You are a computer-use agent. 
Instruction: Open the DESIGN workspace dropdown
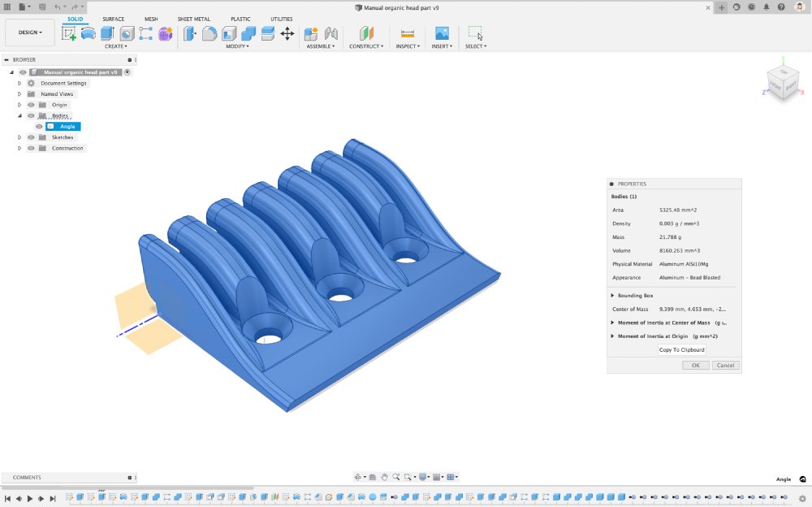click(x=30, y=32)
